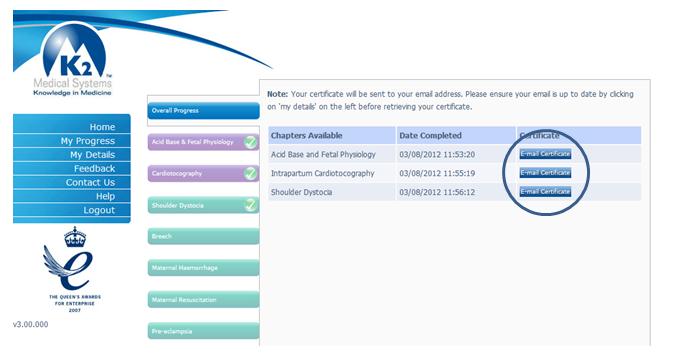Click the Queen's Awards for Enterprise emblem

74,268
